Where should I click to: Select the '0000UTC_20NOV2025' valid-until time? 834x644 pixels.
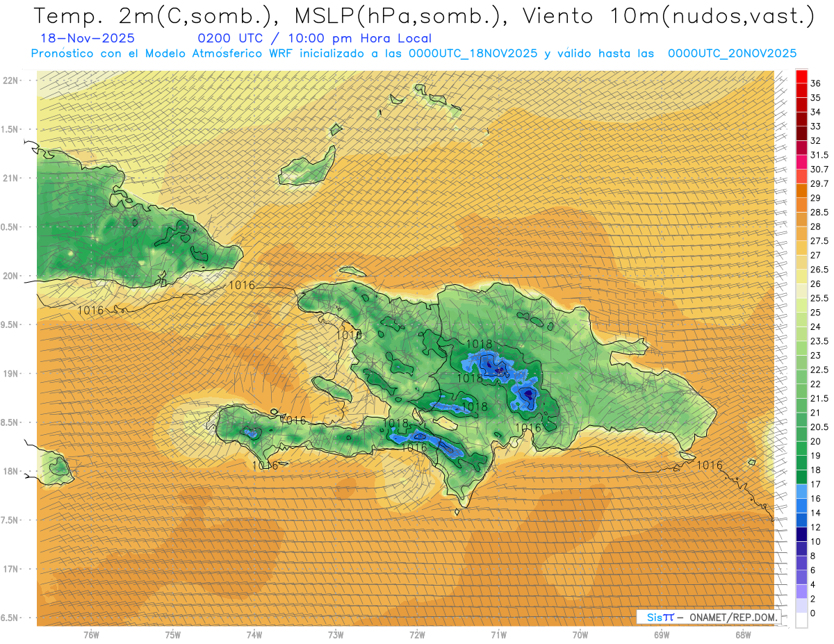[732, 53]
